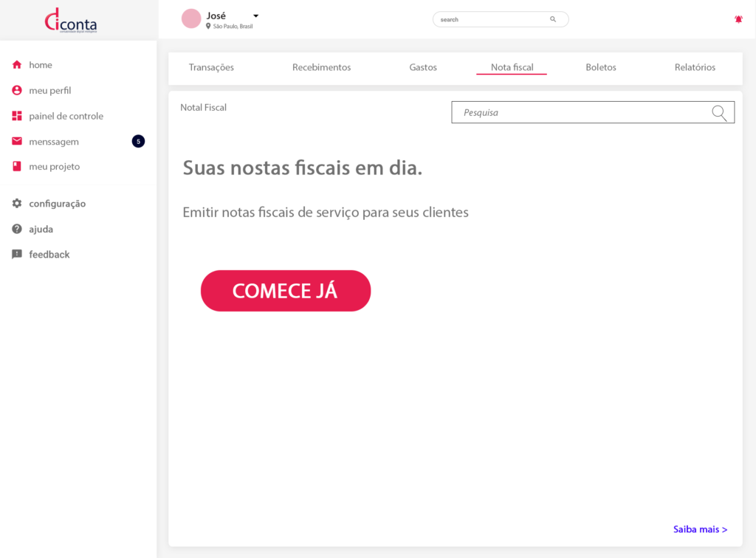Click the feedback speech bubble icon
Image resolution: width=756 pixels, height=558 pixels.
(x=17, y=255)
